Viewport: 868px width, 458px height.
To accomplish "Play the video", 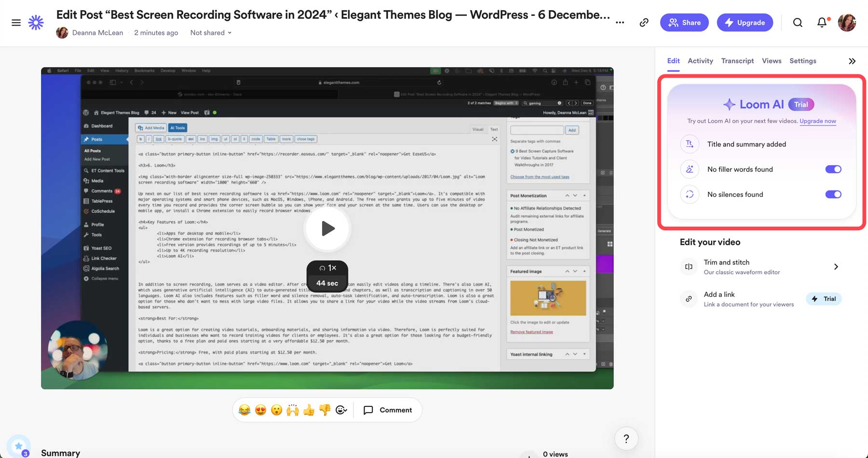I will click(x=327, y=228).
